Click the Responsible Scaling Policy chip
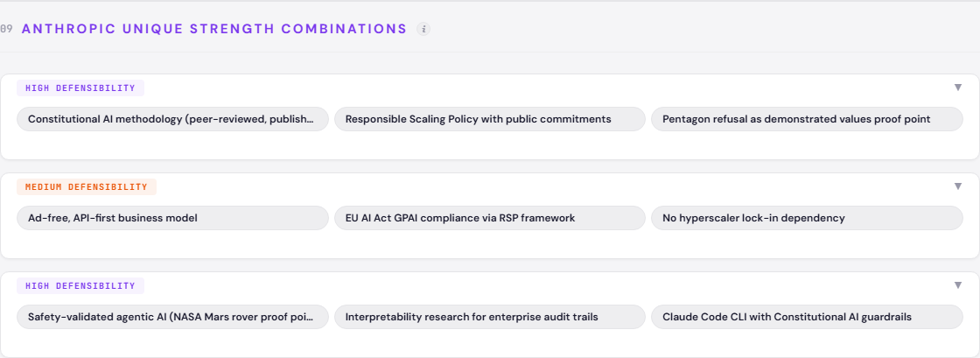 pyautogui.click(x=489, y=119)
